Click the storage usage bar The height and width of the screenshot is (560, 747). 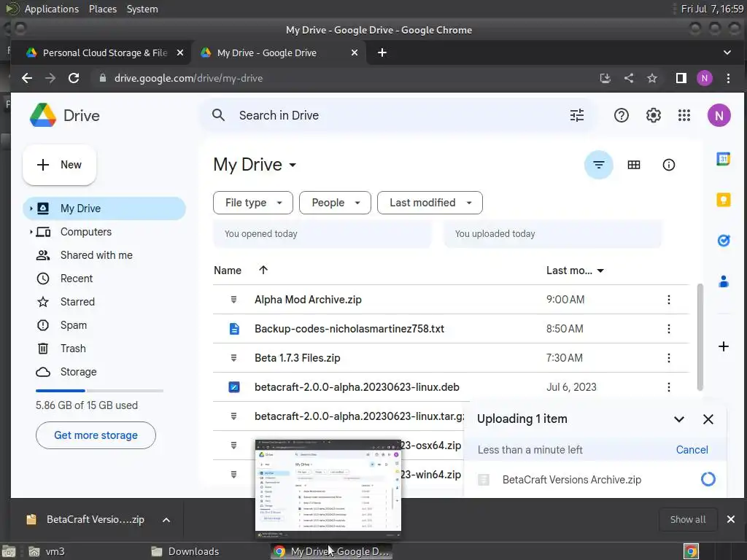pyautogui.click(x=99, y=391)
